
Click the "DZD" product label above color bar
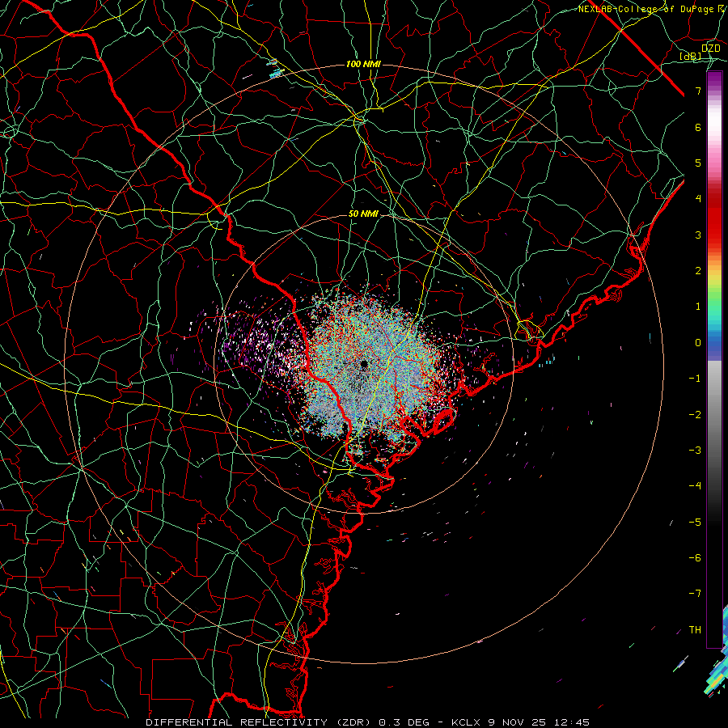711,49
